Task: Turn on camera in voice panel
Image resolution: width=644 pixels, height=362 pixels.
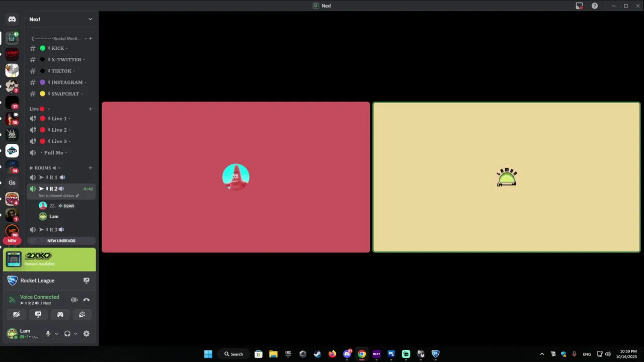Action: (x=17, y=314)
